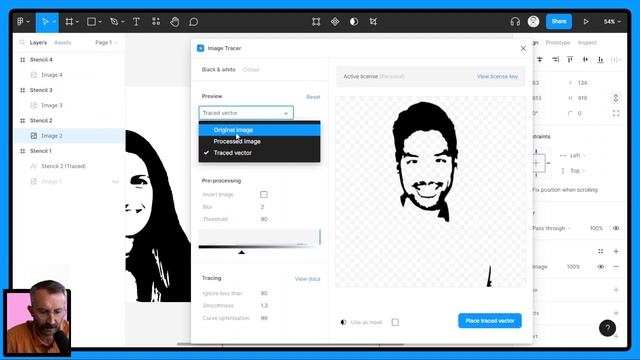Click the headphones audio icon
Screen dimensions: 640x360
click(515, 22)
